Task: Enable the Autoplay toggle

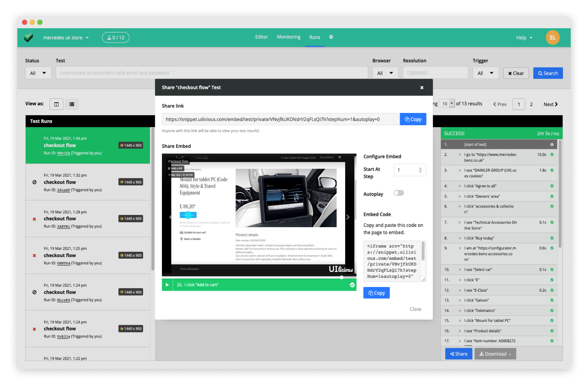Action: 398,193
